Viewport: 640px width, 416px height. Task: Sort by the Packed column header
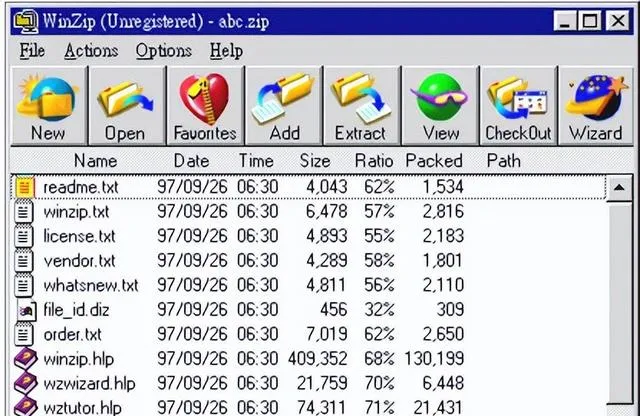pyautogui.click(x=434, y=161)
